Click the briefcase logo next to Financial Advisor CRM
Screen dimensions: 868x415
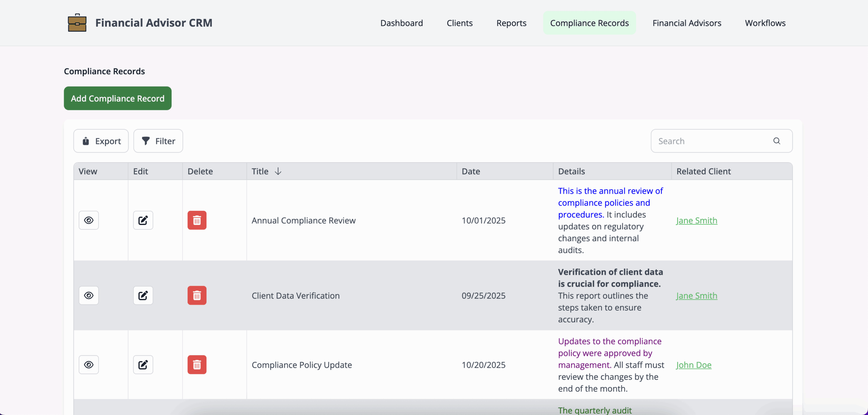77,22
